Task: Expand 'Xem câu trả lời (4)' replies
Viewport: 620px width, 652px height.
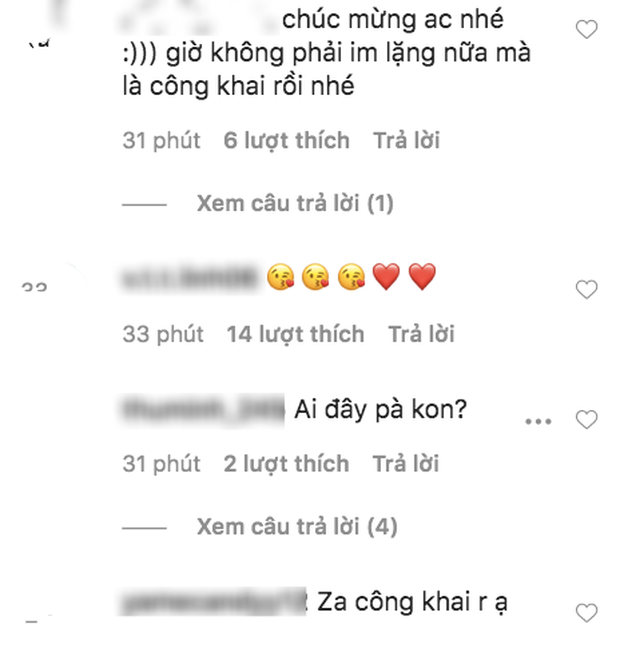Action: pos(297,527)
